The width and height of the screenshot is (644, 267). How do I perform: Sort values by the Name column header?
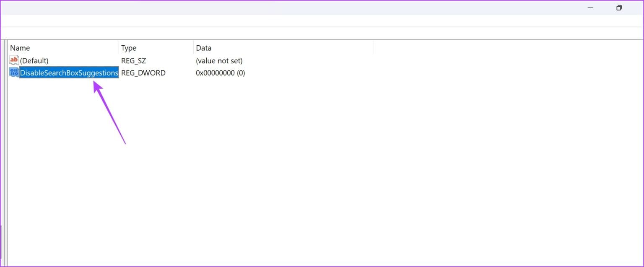[x=20, y=48]
